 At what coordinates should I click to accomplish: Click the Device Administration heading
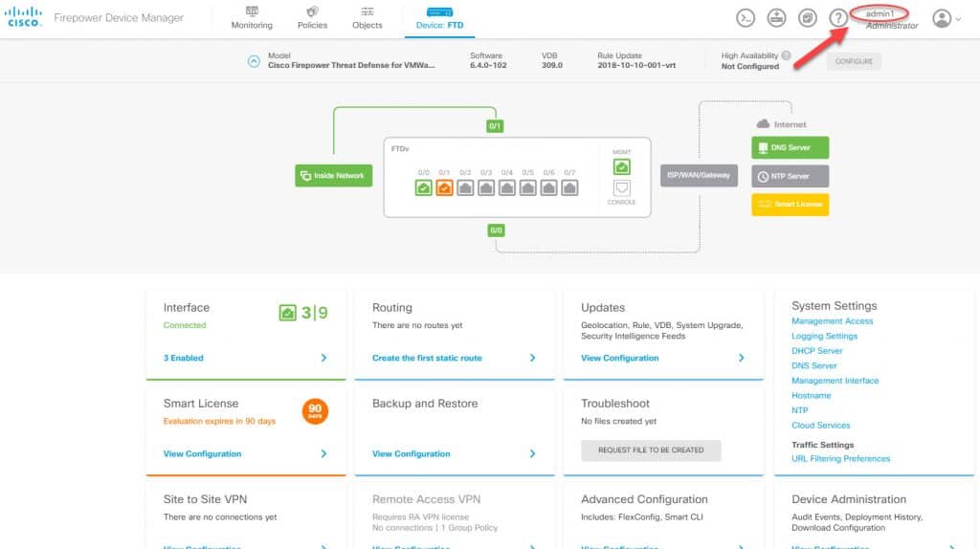[849, 499]
